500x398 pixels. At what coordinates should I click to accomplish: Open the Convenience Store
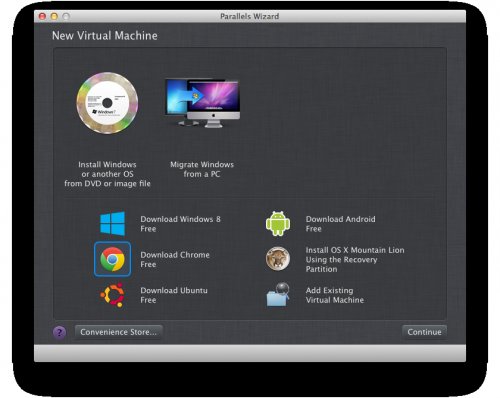coord(118,332)
